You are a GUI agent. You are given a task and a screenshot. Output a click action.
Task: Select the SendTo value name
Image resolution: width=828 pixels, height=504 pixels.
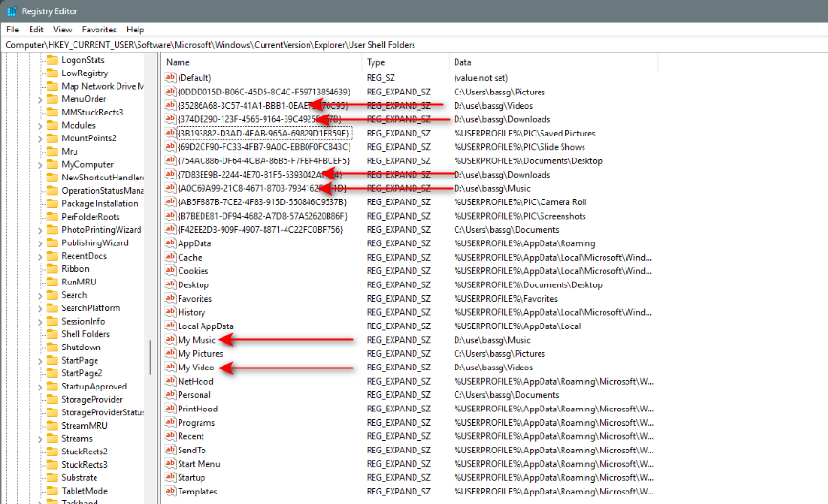[x=192, y=451]
